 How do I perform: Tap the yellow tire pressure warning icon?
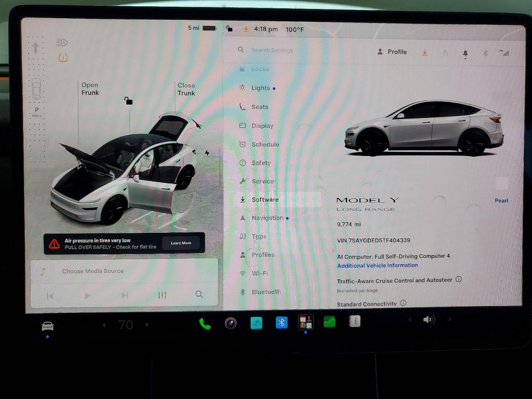click(63, 58)
